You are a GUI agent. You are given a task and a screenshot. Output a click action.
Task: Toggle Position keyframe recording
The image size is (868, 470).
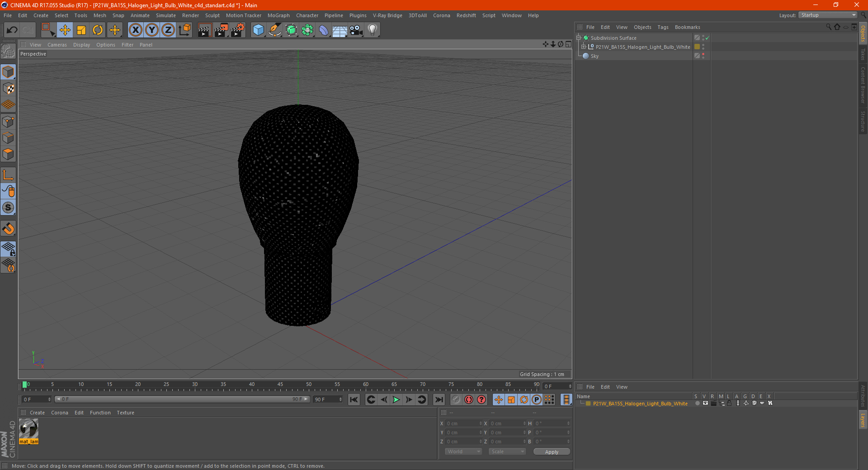[499, 399]
